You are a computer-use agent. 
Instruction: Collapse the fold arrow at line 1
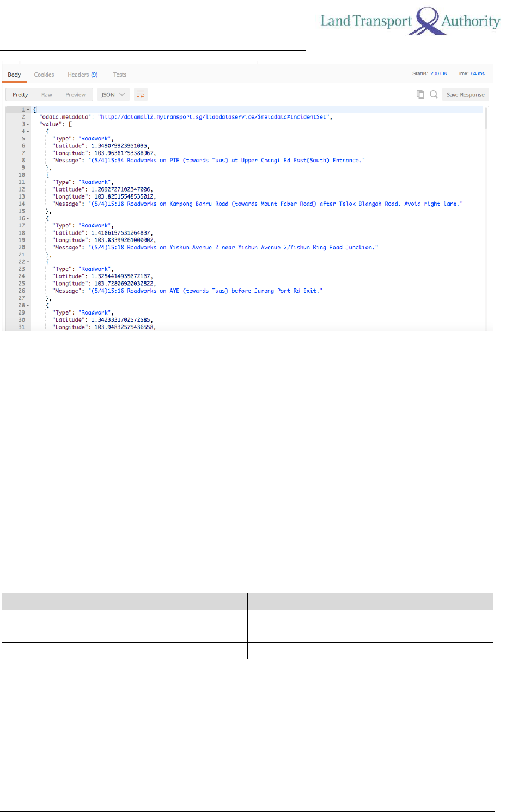(28, 110)
